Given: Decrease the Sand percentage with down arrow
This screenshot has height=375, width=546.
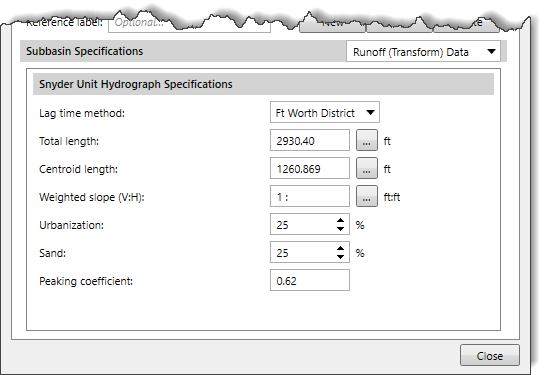Looking at the screenshot, I should click(340, 257).
